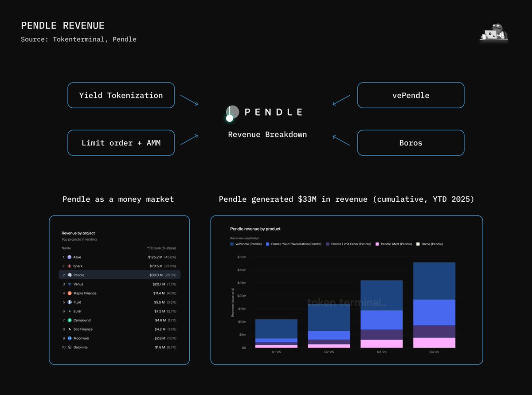The image size is (532, 395).
Task: Click the Q4 '25 bar's vePendle segment
Action: point(434,281)
